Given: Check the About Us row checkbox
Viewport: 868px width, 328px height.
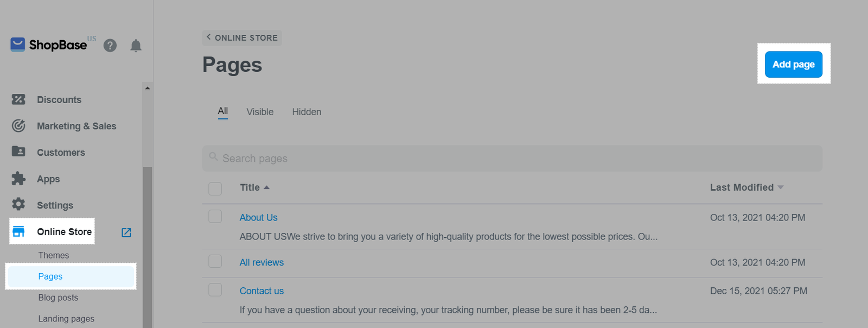Looking at the screenshot, I should point(215,217).
